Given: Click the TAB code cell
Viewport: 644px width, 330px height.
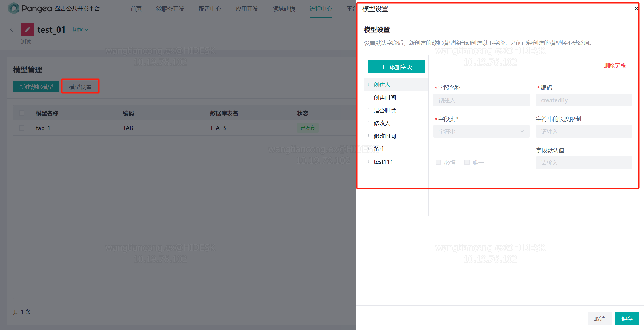Looking at the screenshot, I should tap(128, 128).
